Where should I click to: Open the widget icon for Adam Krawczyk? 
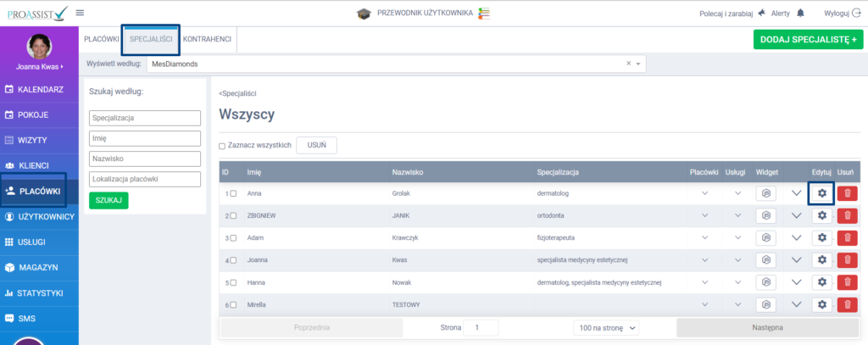[765, 237]
